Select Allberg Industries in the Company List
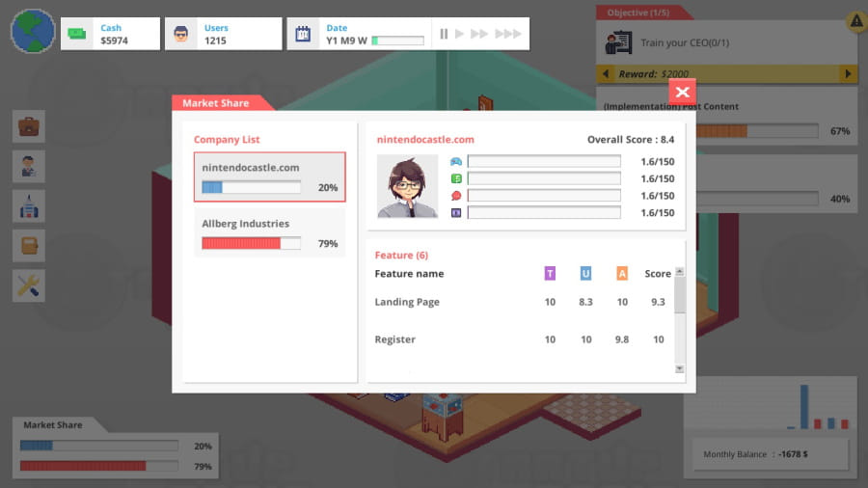Viewport: 868px width, 488px height. pos(269,233)
